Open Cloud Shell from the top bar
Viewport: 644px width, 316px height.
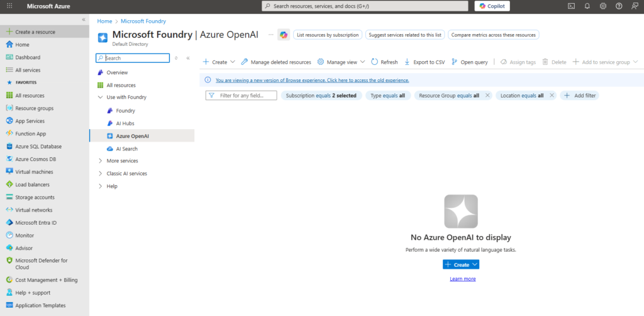[x=571, y=6]
